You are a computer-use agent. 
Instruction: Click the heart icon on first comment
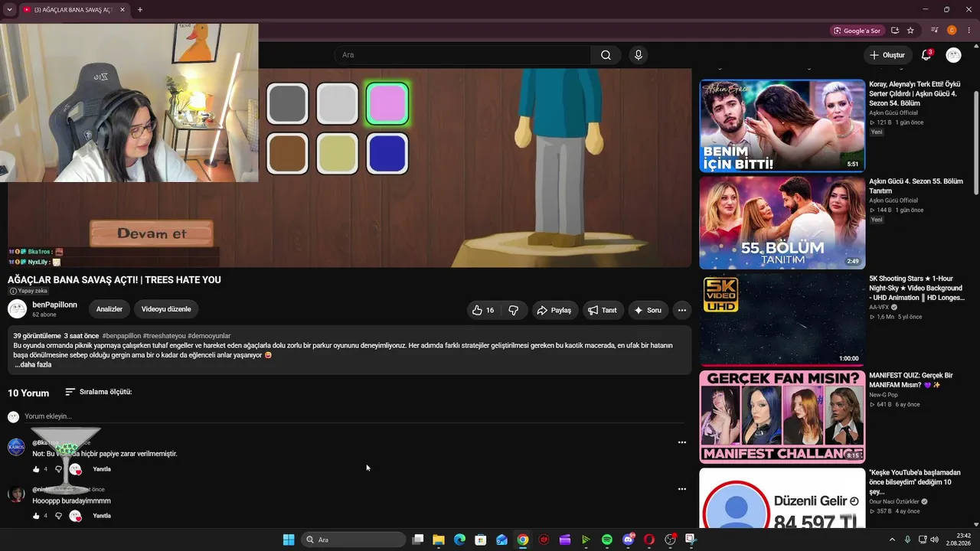[75, 469]
